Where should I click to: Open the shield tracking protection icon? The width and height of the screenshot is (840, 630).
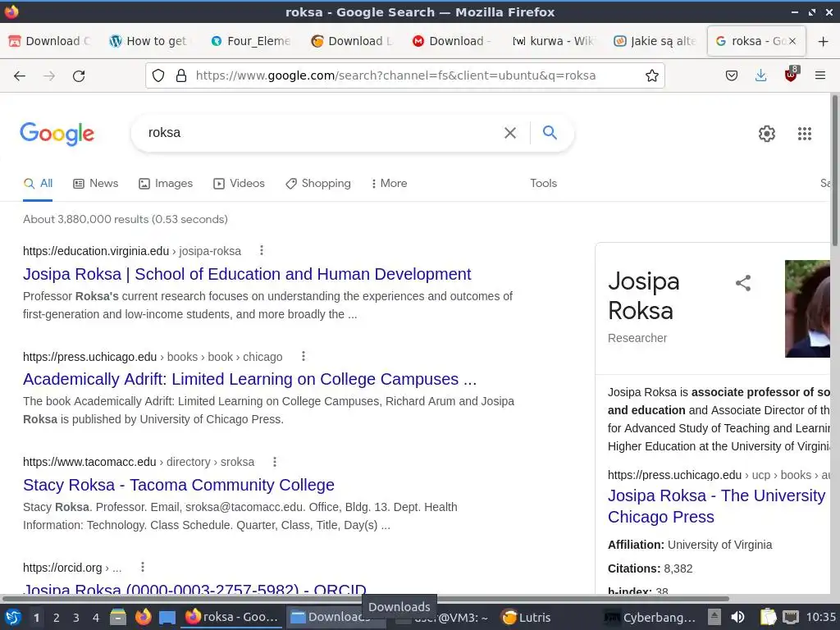click(158, 75)
